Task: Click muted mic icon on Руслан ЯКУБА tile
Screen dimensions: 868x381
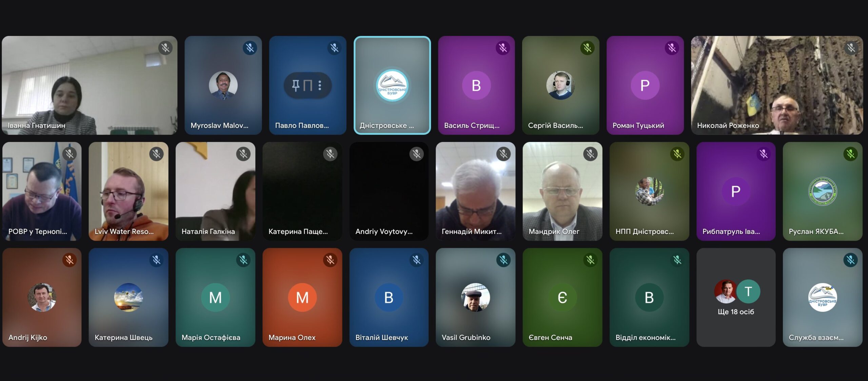Action: click(850, 154)
